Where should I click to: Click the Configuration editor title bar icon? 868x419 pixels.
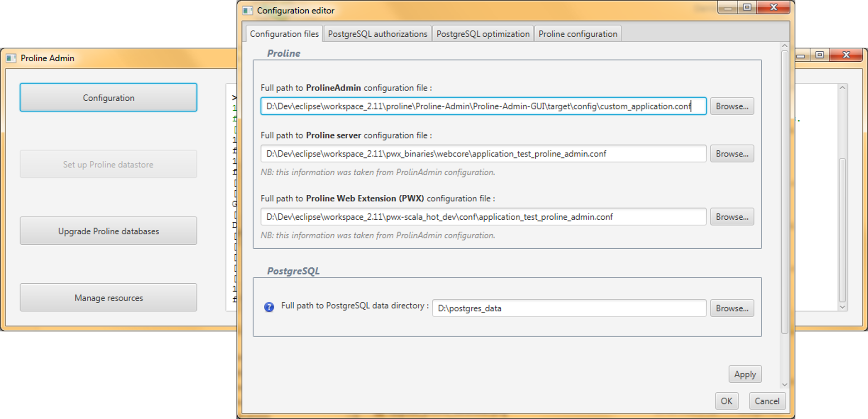[x=247, y=10]
